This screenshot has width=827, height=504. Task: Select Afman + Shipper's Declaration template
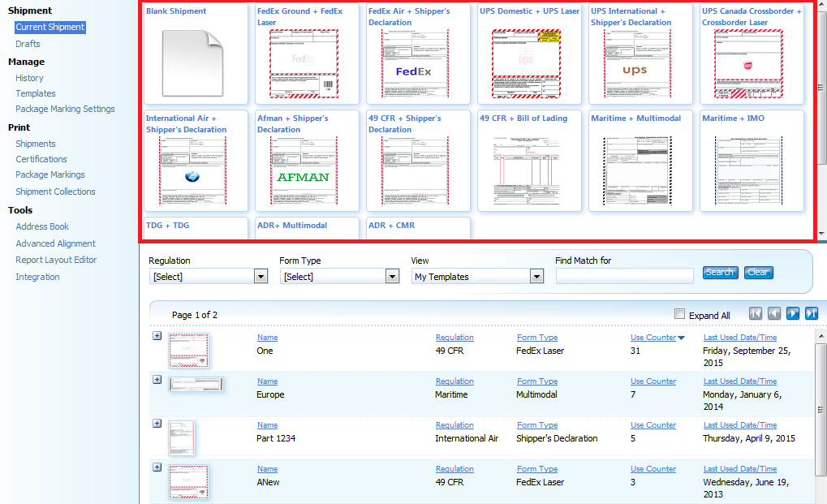(304, 170)
